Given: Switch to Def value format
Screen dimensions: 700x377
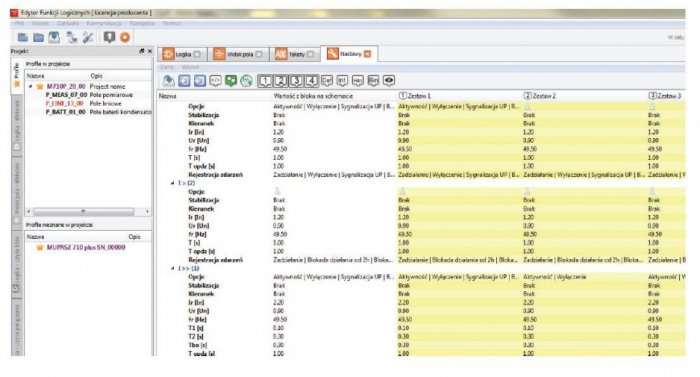Looking at the screenshot, I should click(x=327, y=81).
